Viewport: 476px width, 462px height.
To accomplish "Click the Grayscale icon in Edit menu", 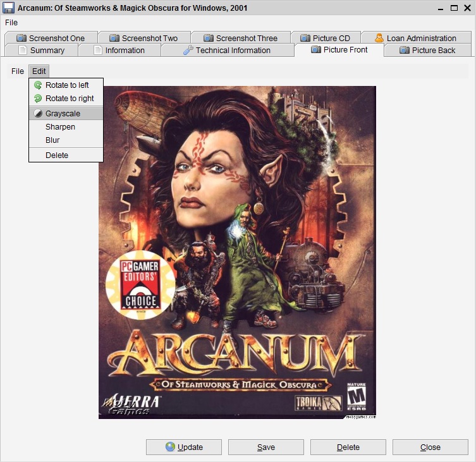I will pyautogui.click(x=38, y=113).
